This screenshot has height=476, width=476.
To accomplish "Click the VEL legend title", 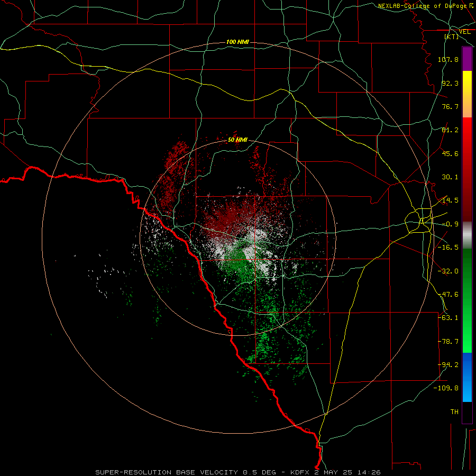I will point(464,32).
